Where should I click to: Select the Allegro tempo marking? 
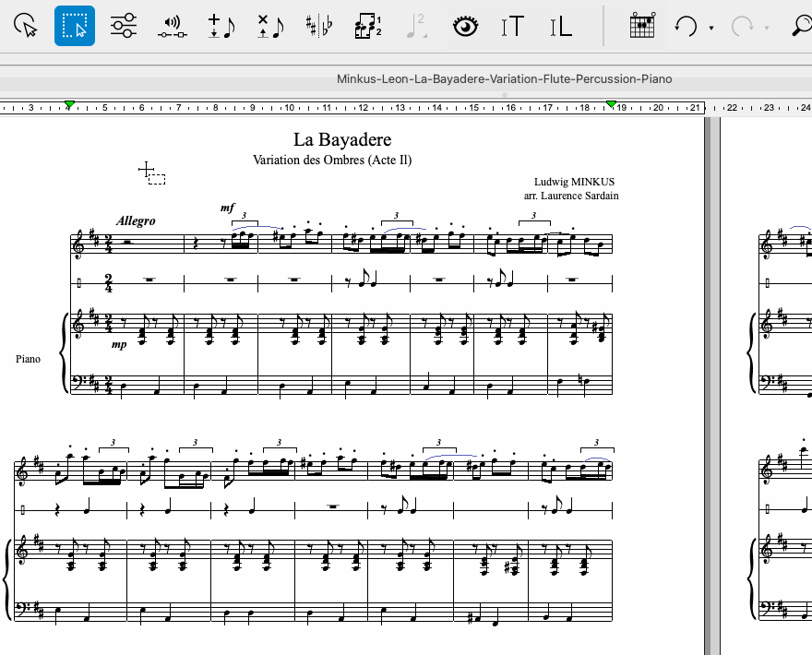coord(136,220)
